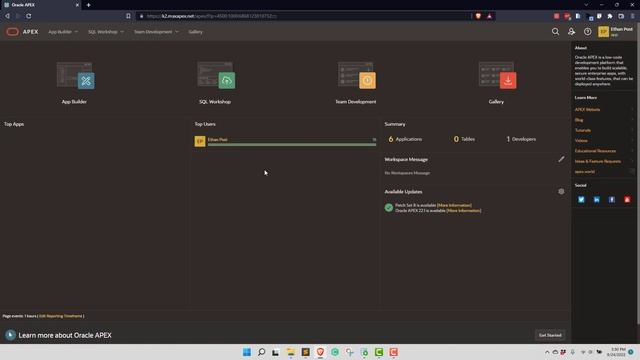Open the Videos link
The width and height of the screenshot is (640, 360).
581,140
